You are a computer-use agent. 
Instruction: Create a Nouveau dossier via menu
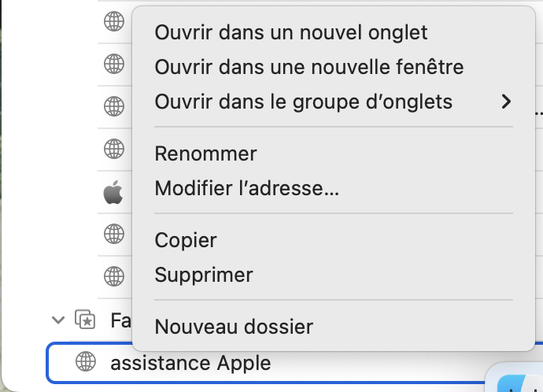tap(234, 326)
